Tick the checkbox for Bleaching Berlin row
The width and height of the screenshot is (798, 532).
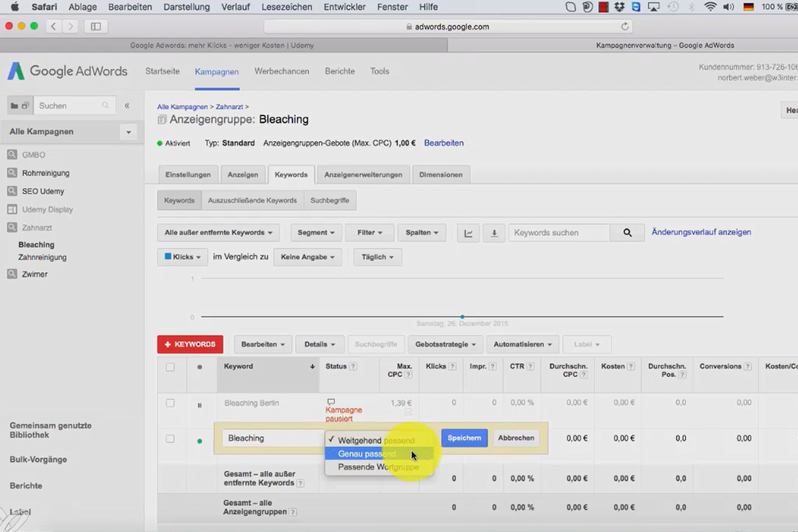[x=170, y=403]
